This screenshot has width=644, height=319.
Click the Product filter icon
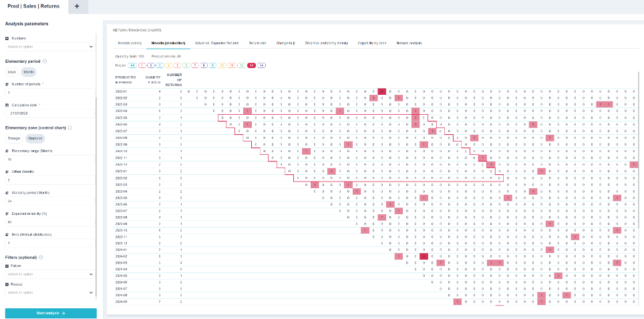7,284
